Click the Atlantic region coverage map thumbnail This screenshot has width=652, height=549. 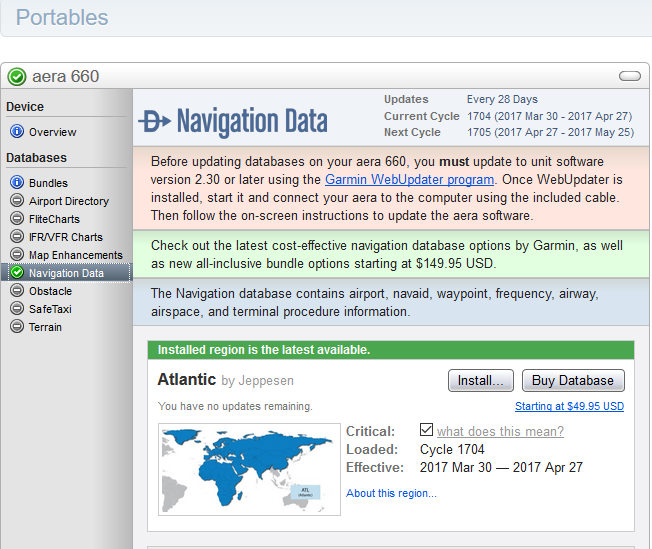tap(249, 470)
